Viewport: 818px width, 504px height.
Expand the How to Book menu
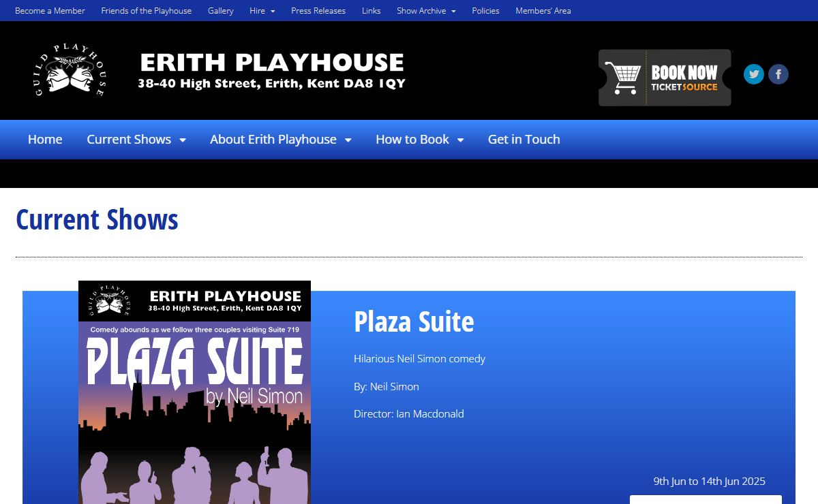tap(420, 140)
